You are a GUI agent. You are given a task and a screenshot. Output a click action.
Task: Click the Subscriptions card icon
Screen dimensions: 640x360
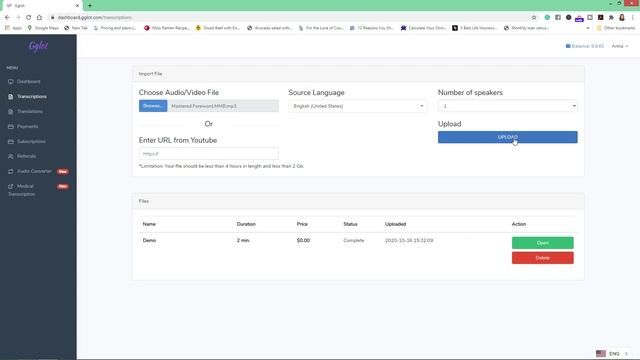(11, 142)
